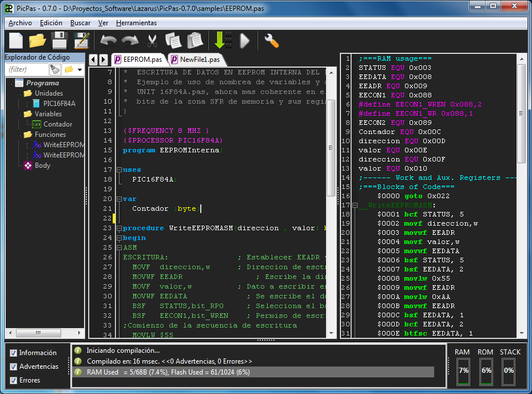
Task: Open the Buscar menu
Action: pyautogui.click(x=80, y=23)
